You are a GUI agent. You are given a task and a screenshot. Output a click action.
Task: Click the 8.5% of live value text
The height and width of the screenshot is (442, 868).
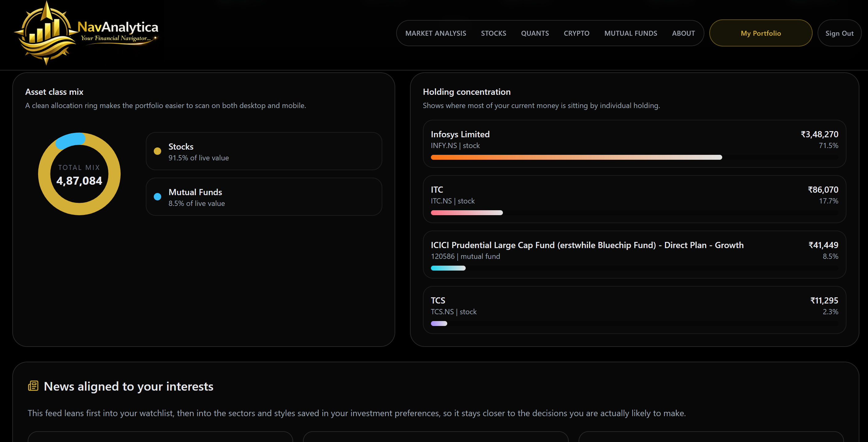(x=197, y=203)
